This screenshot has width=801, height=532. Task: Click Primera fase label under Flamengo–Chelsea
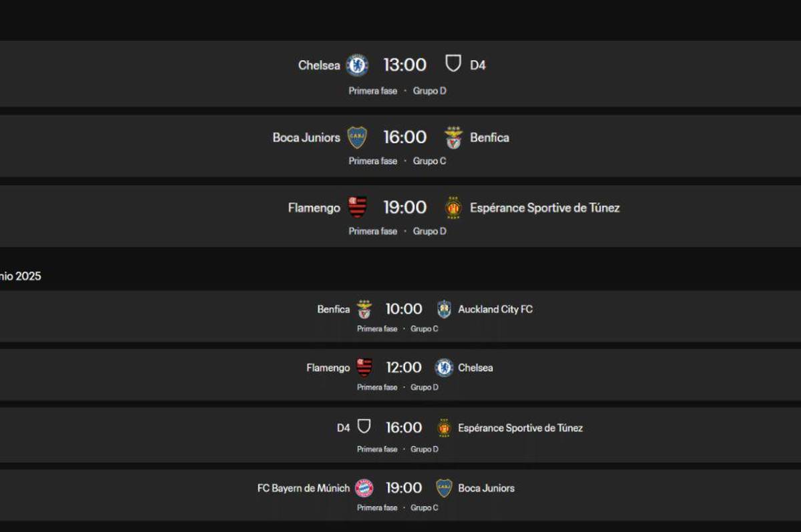pos(377,387)
